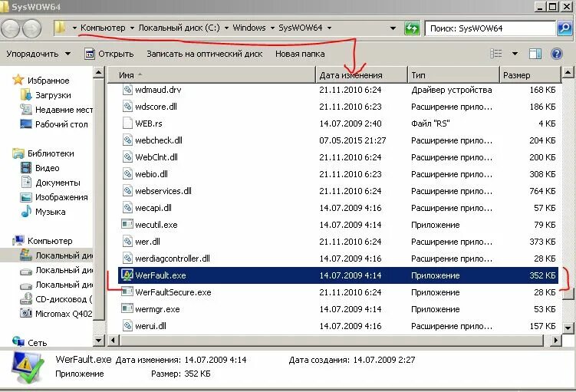This screenshot has width=576, height=392.
Task: Select the WebClnt.dll file name
Action: (156, 157)
